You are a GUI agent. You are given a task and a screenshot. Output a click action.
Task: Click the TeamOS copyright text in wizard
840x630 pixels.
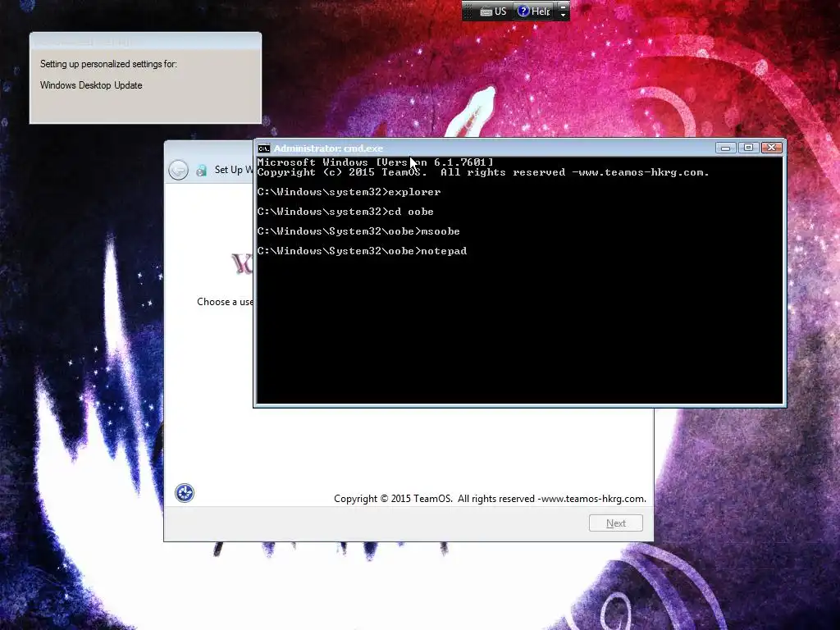click(491, 499)
